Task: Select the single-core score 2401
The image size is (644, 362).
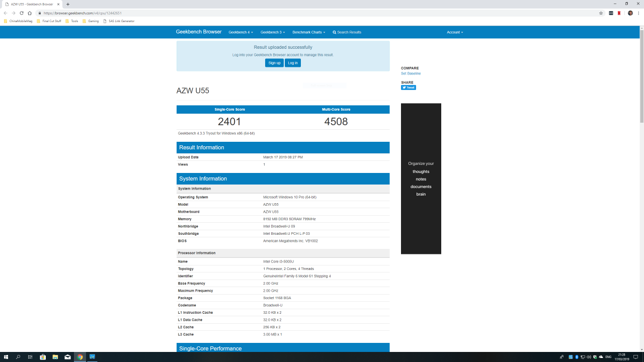Action: tap(229, 122)
